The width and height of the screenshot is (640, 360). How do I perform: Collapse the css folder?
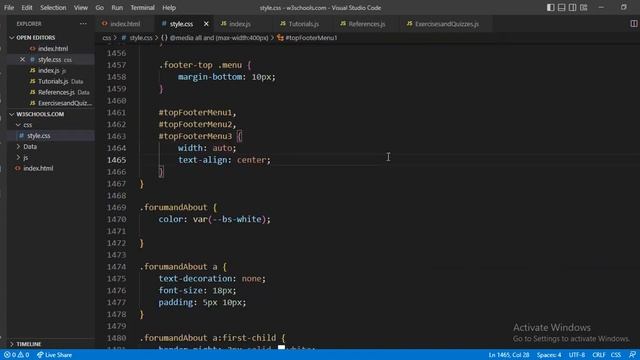coord(27,125)
